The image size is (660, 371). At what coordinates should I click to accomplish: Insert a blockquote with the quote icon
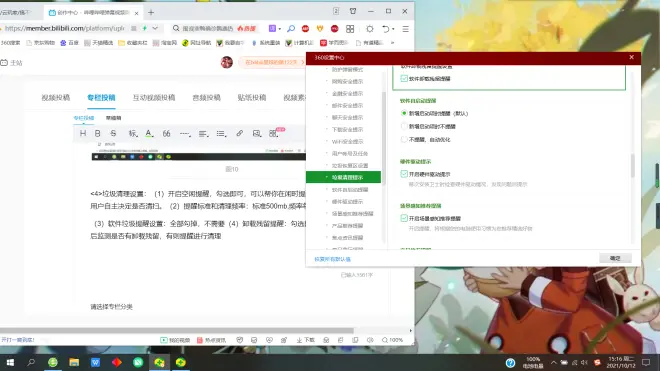coord(167,133)
